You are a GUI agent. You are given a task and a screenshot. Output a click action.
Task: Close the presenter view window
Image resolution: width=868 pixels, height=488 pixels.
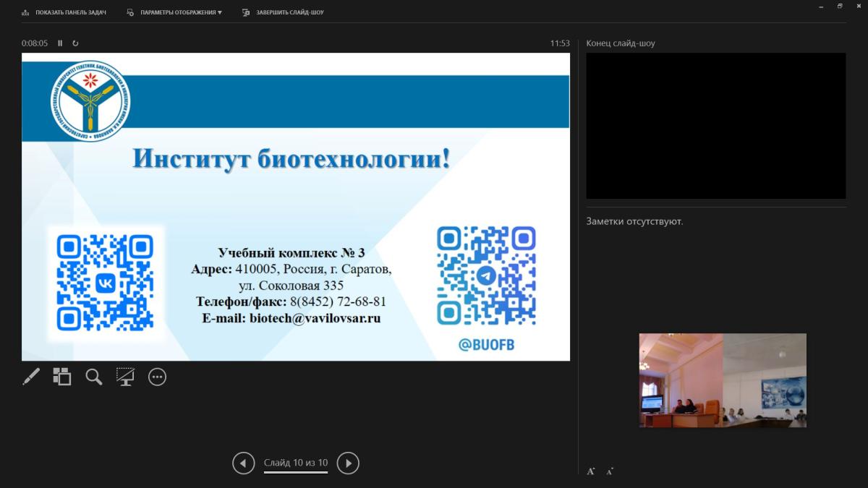pos(859,6)
